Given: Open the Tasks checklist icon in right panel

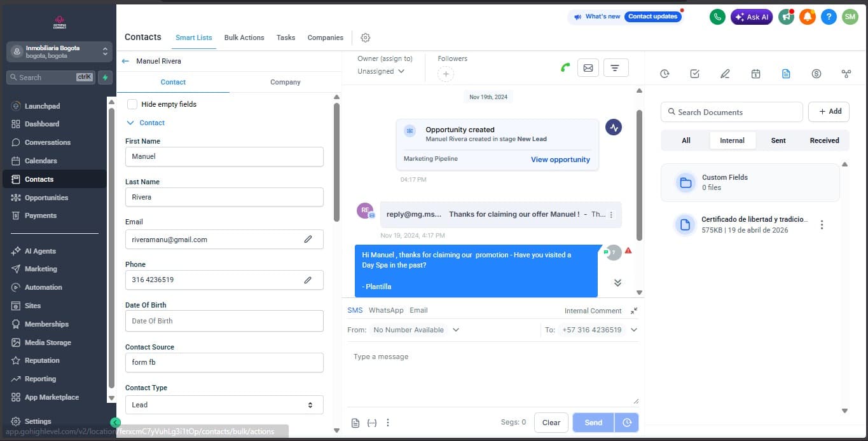Looking at the screenshot, I should 694,74.
